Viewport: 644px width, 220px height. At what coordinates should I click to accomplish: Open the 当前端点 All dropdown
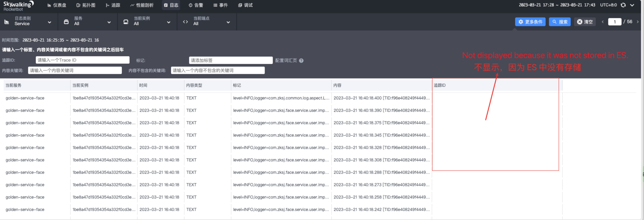click(228, 22)
